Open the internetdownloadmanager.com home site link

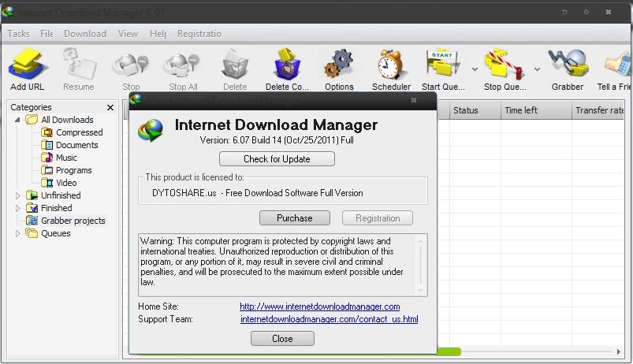pyautogui.click(x=320, y=306)
